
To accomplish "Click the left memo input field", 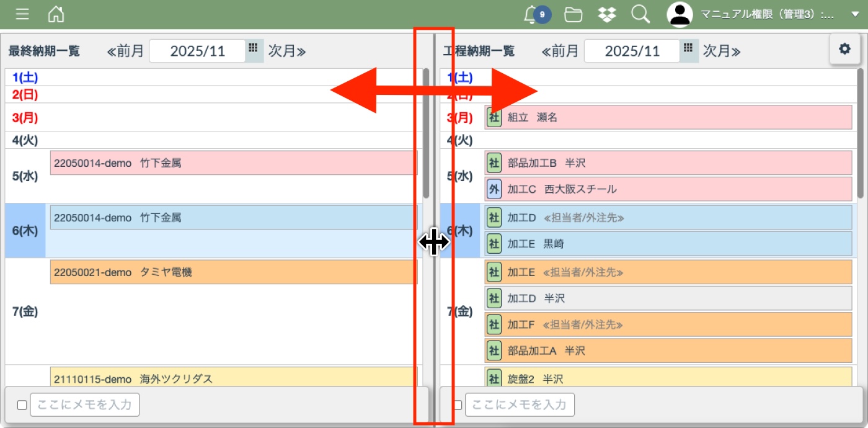I will (85, 405).
